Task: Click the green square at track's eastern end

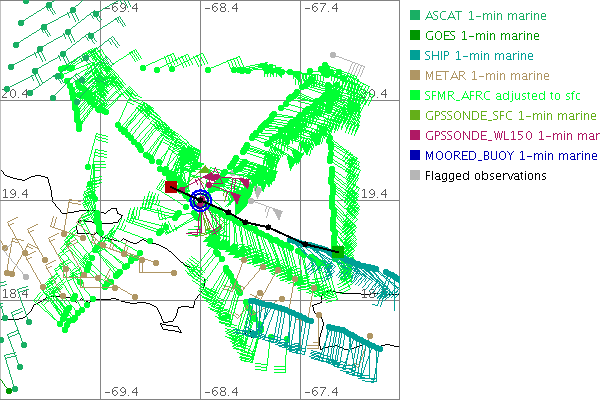Action: 338,251
